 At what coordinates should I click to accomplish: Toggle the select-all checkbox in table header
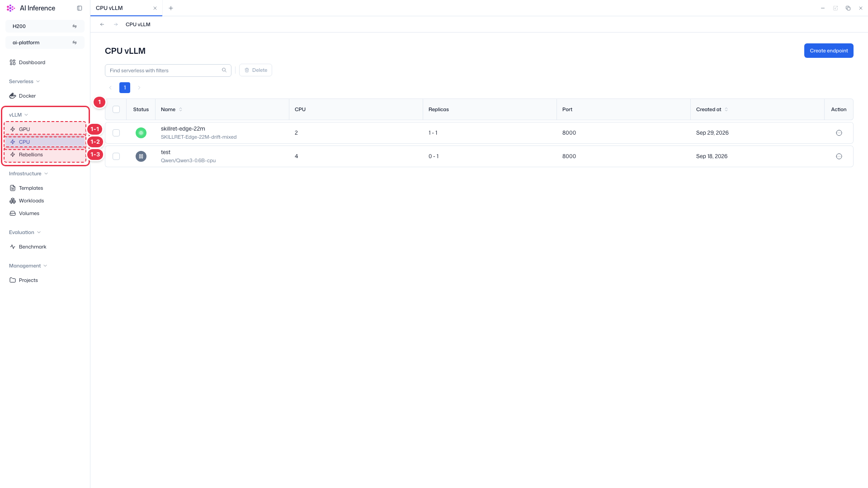(x=116, y=109)
